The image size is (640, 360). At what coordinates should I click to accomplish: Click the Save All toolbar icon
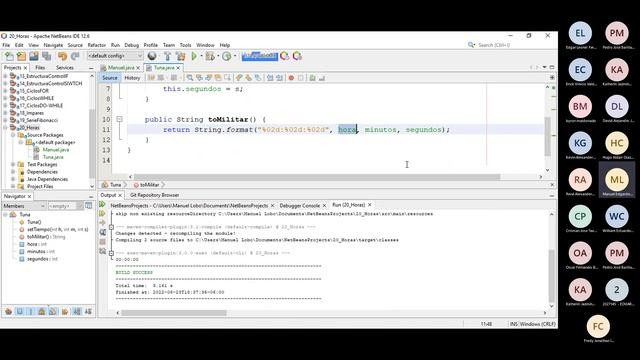click(47, 56)
